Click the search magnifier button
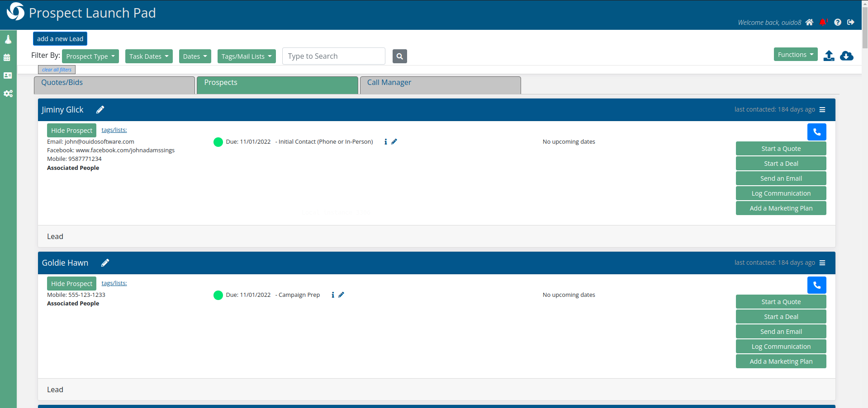This screenshot has width=868, height=408. click(x=400, y=56)
